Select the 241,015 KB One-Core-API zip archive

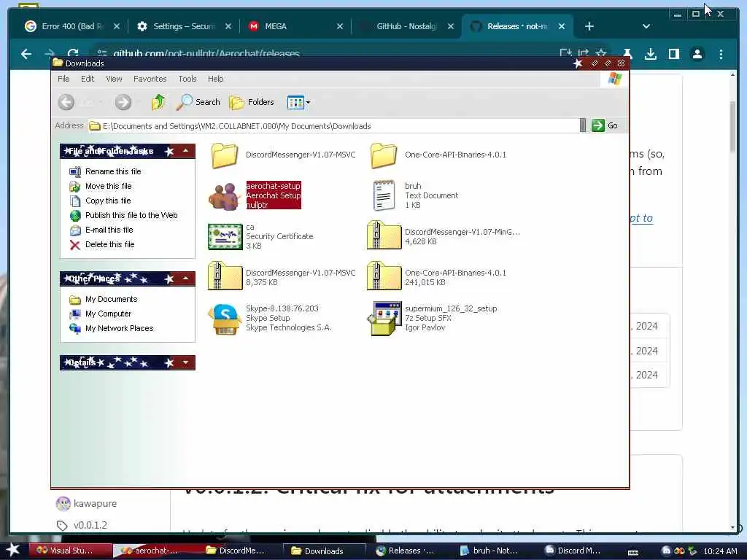click(384, 276)
